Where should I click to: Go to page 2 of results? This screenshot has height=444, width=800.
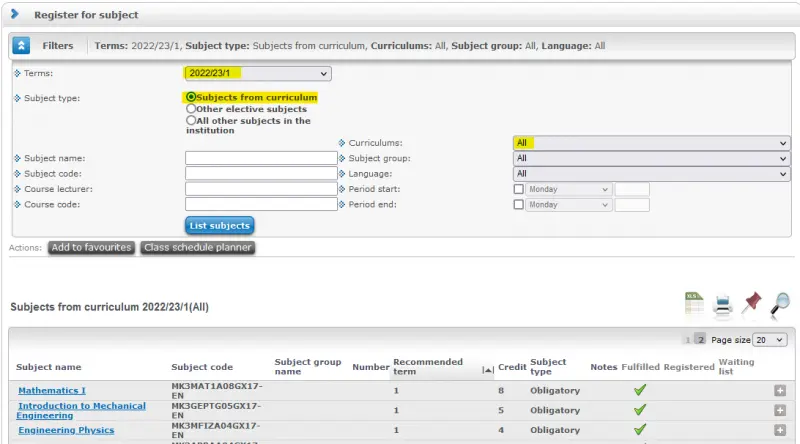700,340
